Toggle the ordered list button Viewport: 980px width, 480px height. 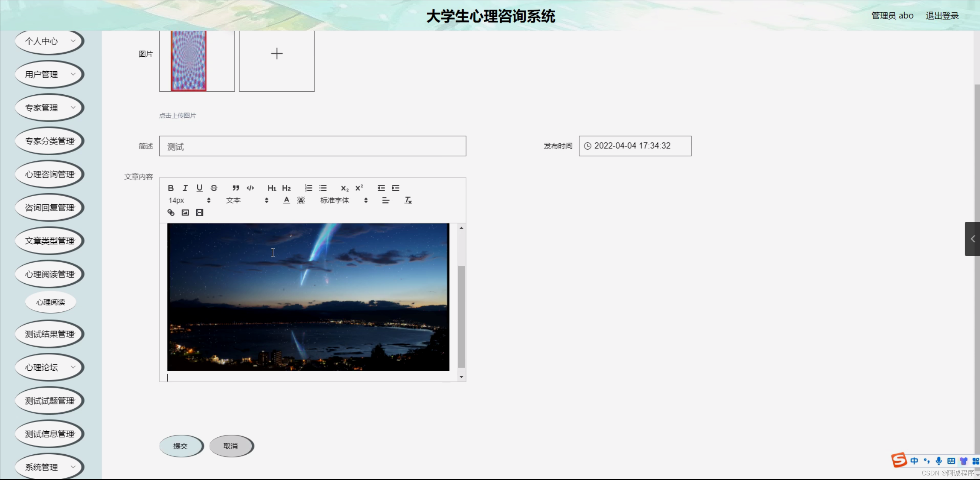click(308, 188)
